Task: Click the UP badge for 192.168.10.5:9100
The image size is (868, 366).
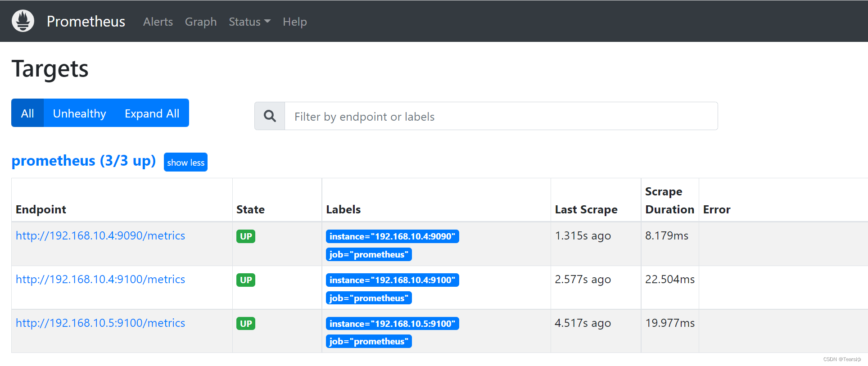Action: click(246, 324)
